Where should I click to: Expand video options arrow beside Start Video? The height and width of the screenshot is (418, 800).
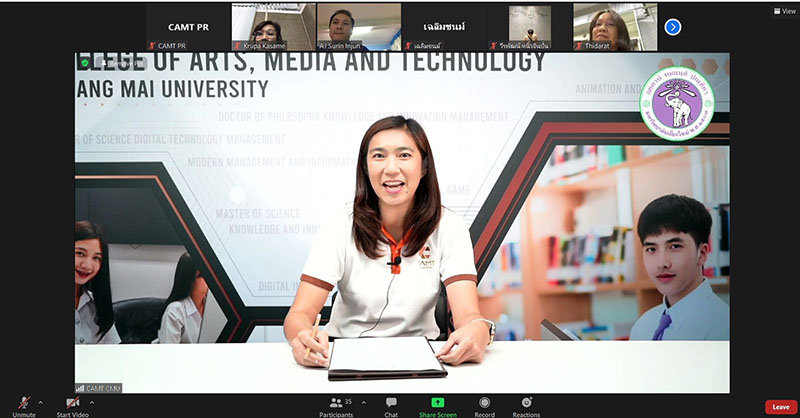tap(92, 403)
